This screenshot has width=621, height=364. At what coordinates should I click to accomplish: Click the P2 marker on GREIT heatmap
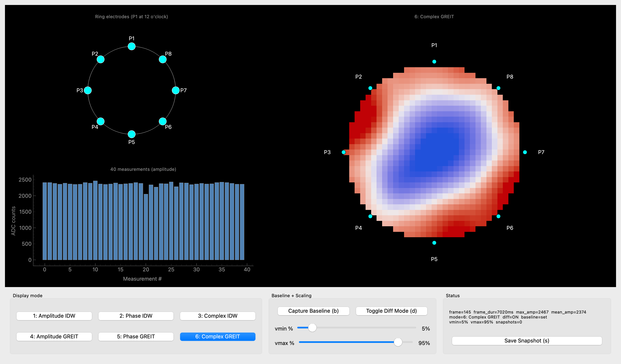(x=370, y=88)
